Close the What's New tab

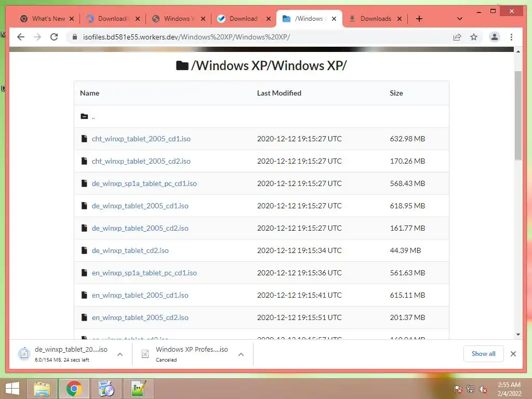point(72,19)
